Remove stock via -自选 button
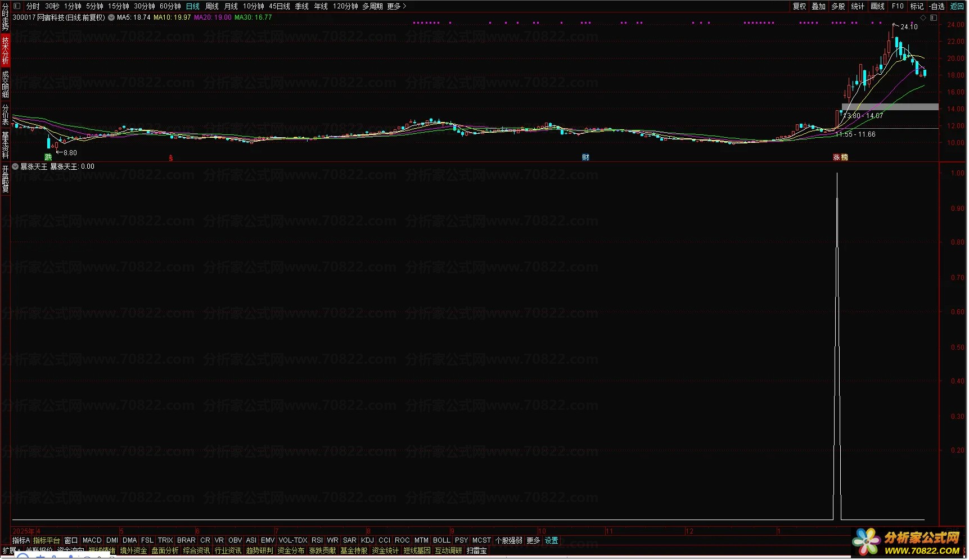This screenshot has height=560, width=969. point(938,6)
